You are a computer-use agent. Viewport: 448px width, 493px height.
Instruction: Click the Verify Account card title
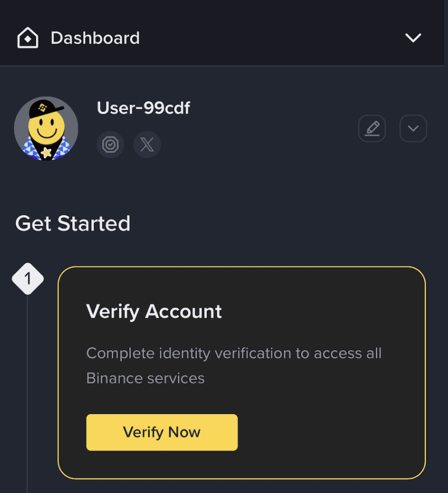point(154,311)
